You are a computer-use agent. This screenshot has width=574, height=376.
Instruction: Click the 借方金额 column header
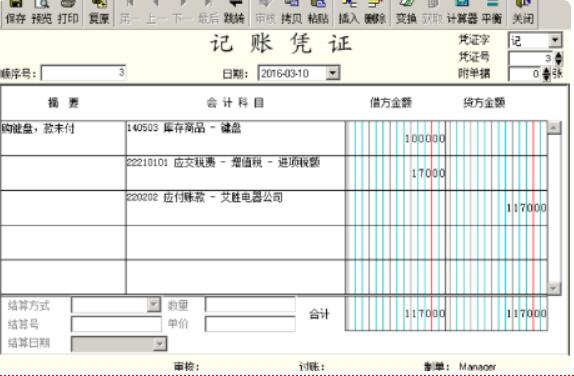(x=391, y=103)
